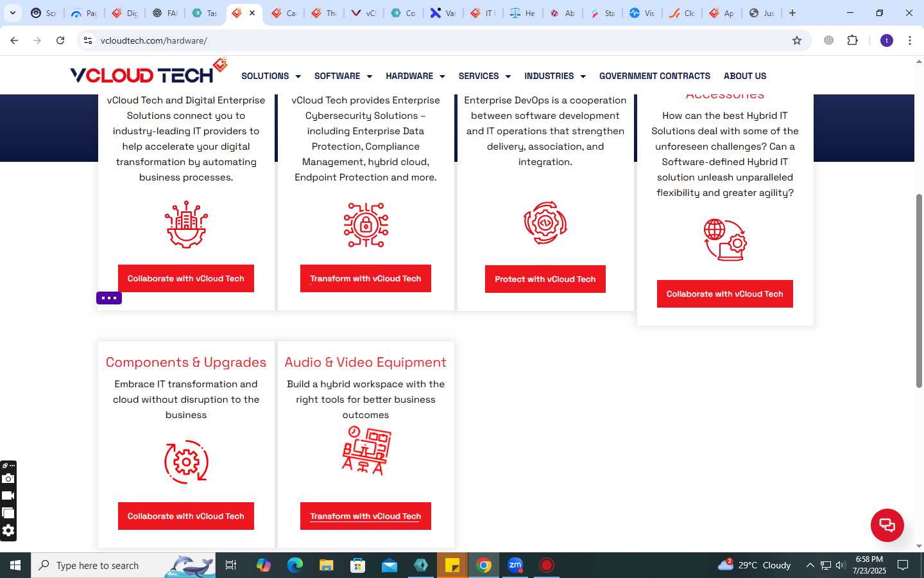
Task: Click the Audio & Video Equipment icon
Action: (366, 451)
